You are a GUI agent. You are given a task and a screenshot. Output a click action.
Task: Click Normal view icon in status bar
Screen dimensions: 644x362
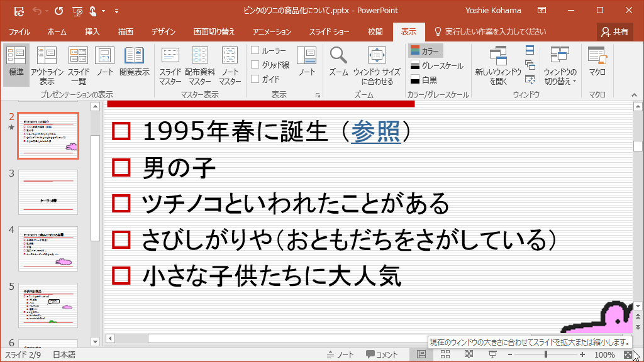[x=421, y=354]
